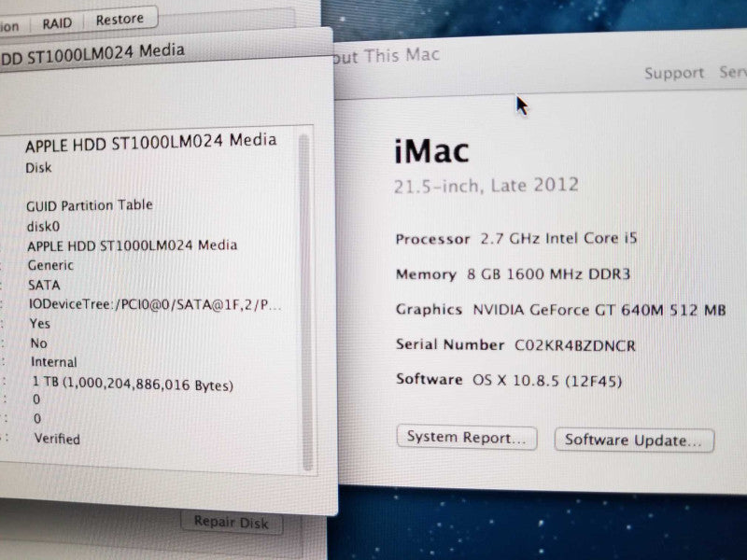
Task: Click 'APPLE HDD ST1000LM024 Media' bold heading in sheet
Action: (x=150, y=142)
